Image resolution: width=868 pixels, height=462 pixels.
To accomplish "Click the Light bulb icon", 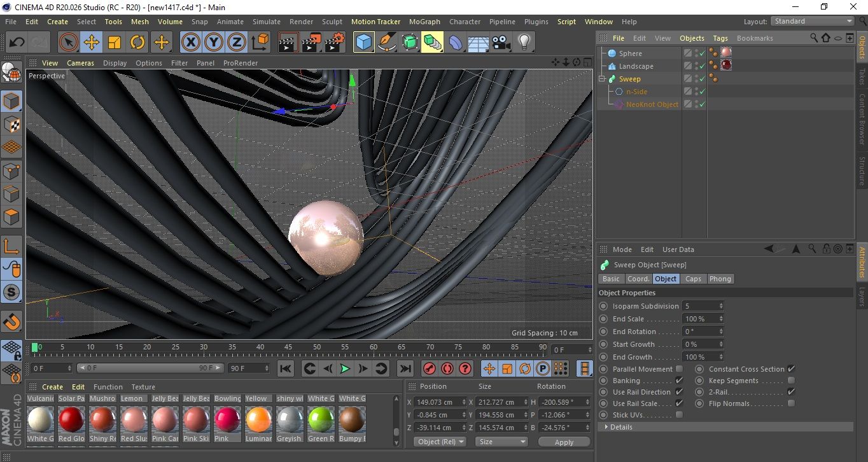I will tap(524, 43).
